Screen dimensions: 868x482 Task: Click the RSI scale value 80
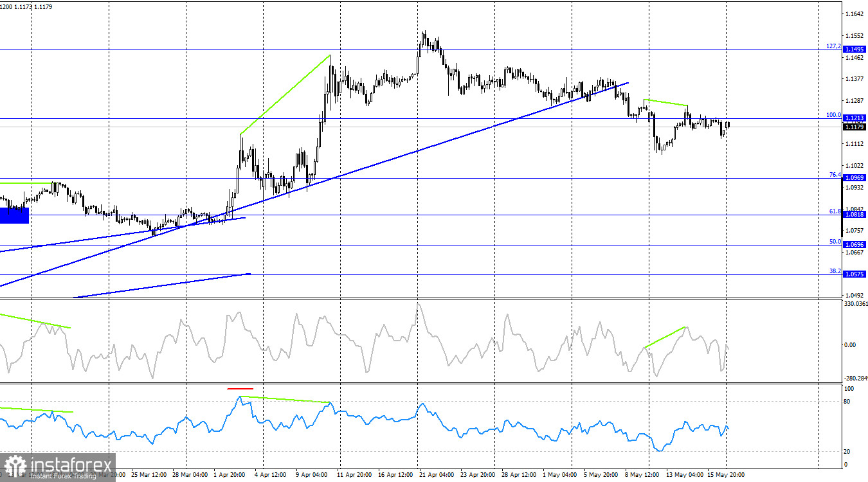point(847,402)
